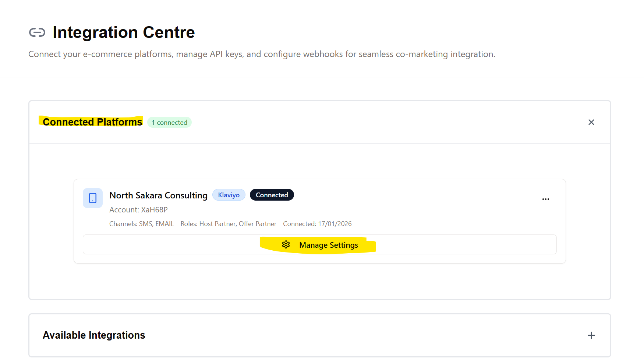
Task: Click the Roles: Host Partner, Offer Partner label
Action: pyautogui.click(x=228, y=224)
